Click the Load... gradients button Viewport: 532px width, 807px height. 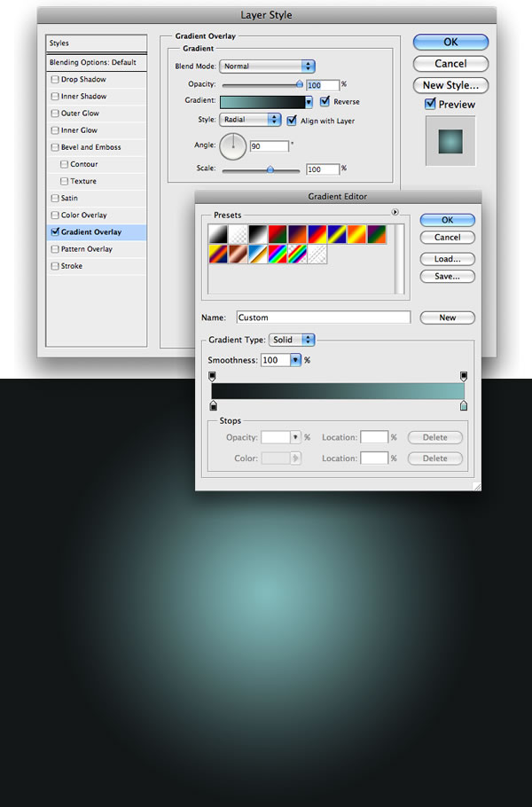448,259
